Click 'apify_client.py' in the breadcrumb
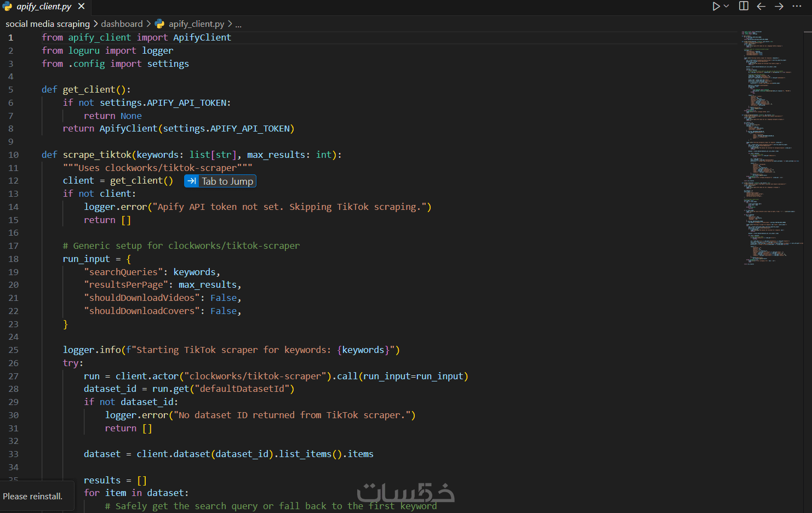 196,24
